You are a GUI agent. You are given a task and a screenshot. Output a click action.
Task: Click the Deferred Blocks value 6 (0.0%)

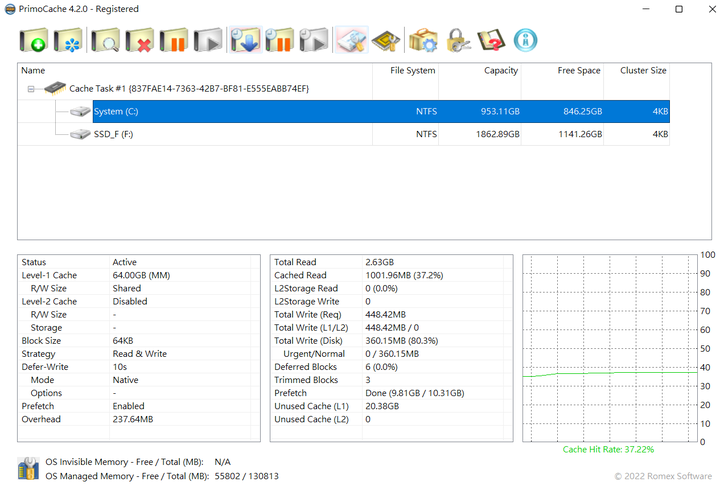tap(382, 367)
